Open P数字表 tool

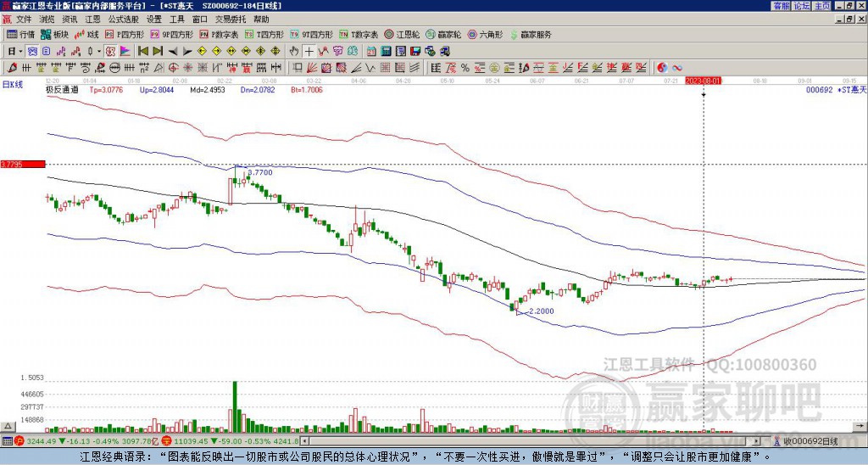(219, 34)
